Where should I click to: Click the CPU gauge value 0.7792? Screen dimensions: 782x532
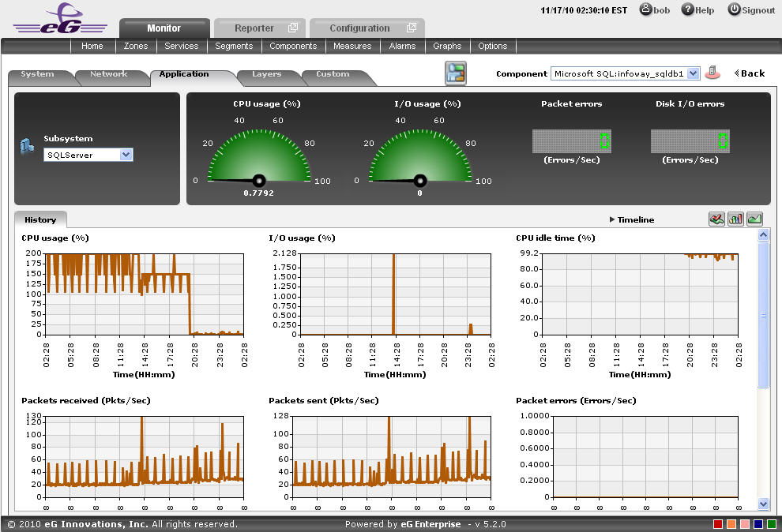point(259,193)
